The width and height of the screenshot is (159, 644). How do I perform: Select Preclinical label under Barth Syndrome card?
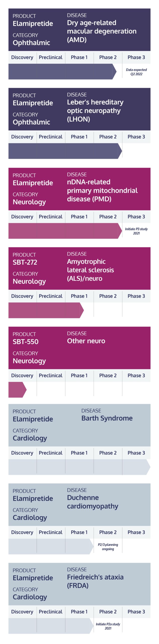pyautogui.click(x=51, y=453)
